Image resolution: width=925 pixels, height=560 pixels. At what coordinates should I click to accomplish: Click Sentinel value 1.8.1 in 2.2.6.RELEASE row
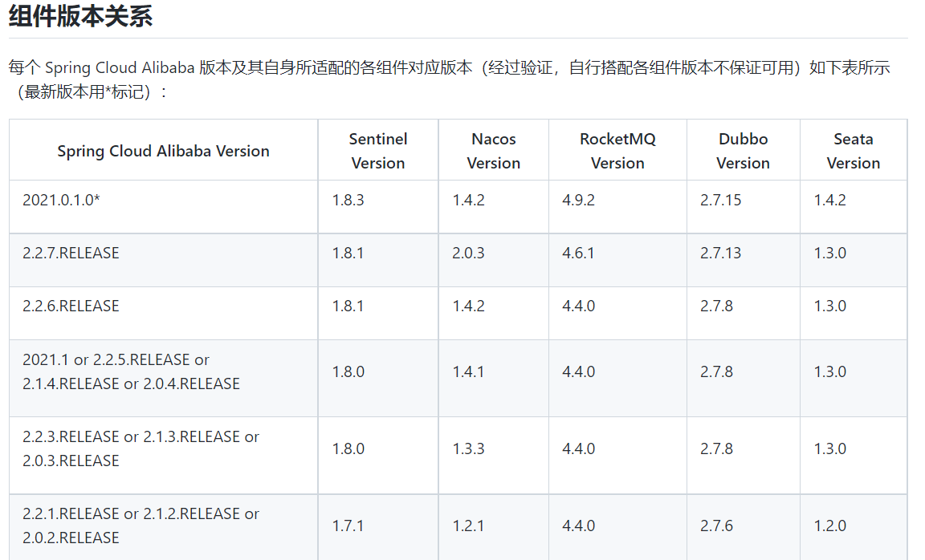pos(348,306)
